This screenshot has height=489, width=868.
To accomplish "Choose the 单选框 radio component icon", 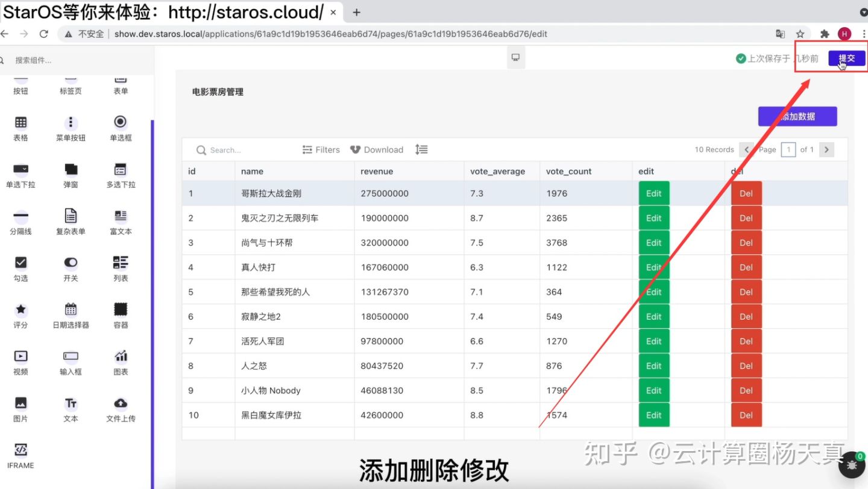I will tap(121, 122).
